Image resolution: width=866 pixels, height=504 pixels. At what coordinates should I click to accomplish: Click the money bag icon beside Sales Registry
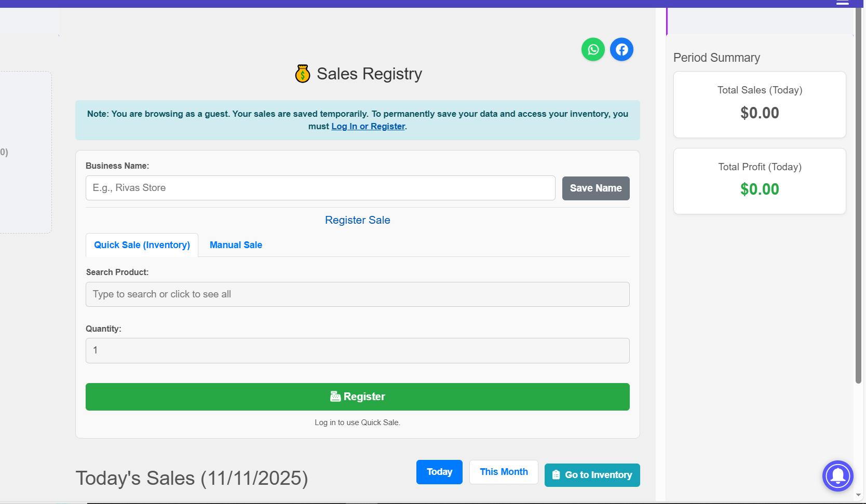click(x=302, y=74)
